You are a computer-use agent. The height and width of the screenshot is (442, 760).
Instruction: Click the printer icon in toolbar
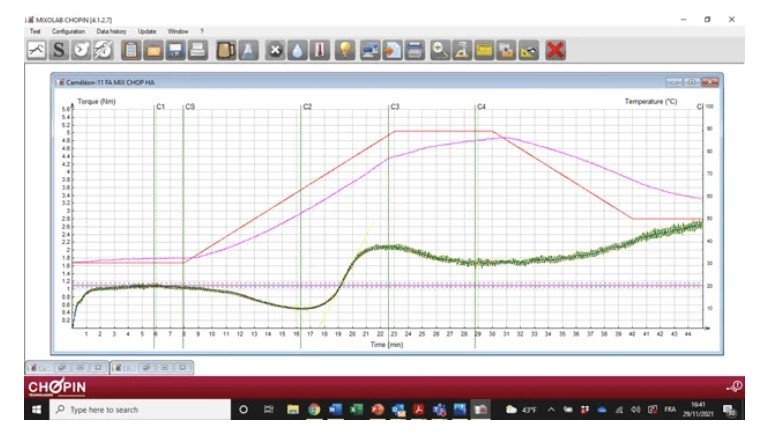click(198, 49)
